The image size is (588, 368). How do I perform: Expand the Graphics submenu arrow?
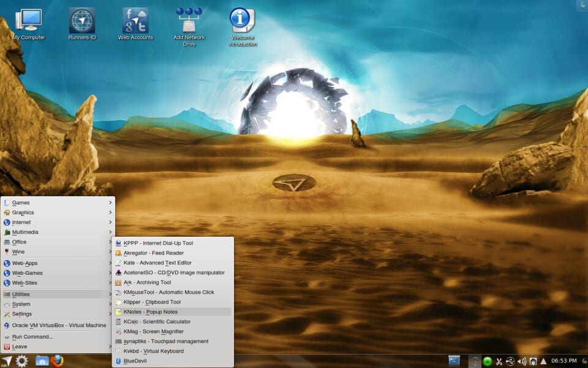pos(110,212)
